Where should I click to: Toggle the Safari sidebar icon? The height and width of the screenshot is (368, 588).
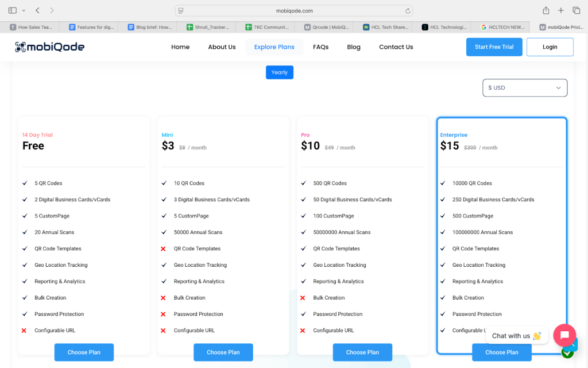pos(13,10)
